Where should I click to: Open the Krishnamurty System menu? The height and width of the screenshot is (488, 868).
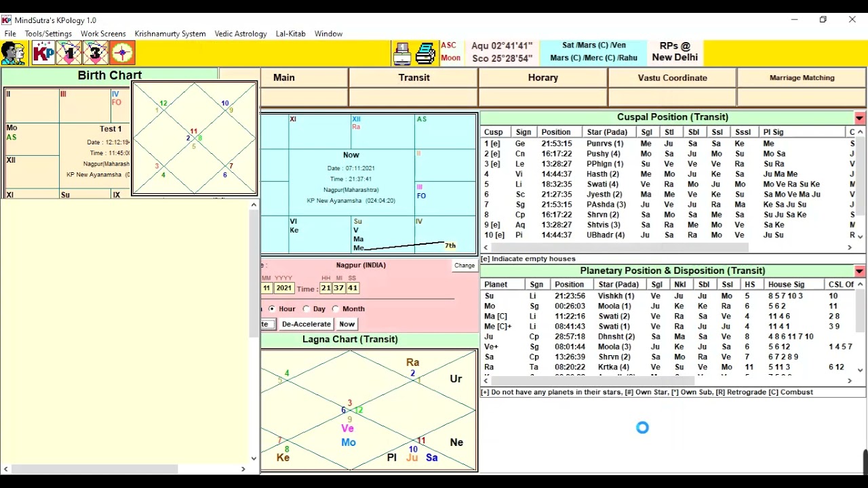tap(170, 34)
